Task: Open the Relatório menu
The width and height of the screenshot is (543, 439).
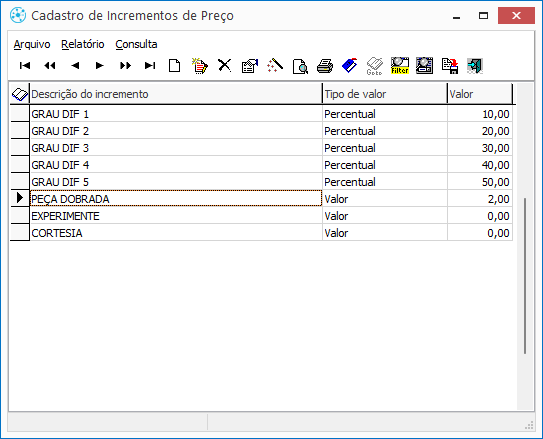Action: (83, 44)
